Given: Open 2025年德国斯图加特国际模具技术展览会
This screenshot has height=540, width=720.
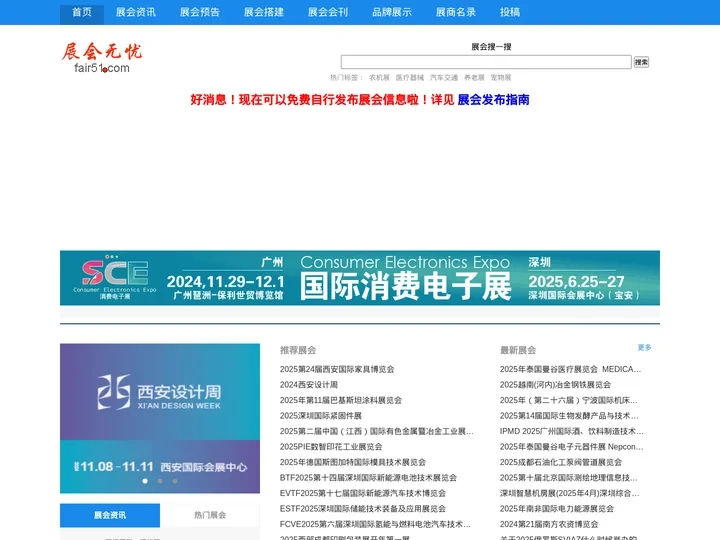Looking at the screenshot, I should click(353, 462).
